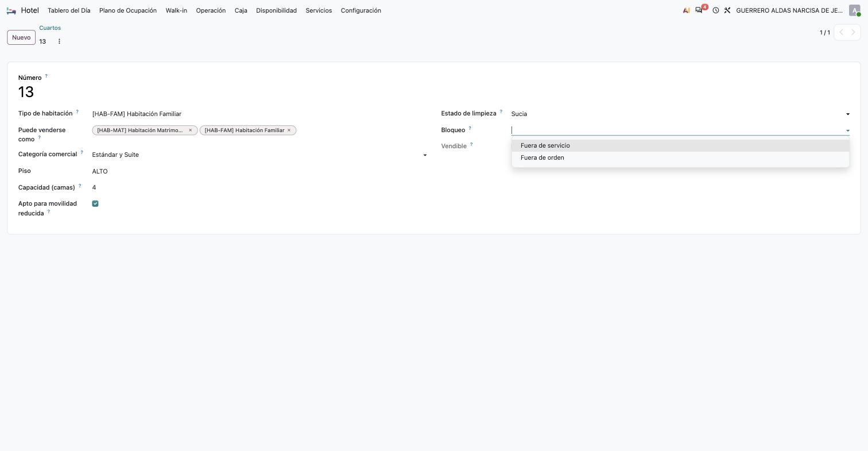Screen dimensions: 868x451
Task: Open the conversations icon with 4 badge
Action: point(699,10)
